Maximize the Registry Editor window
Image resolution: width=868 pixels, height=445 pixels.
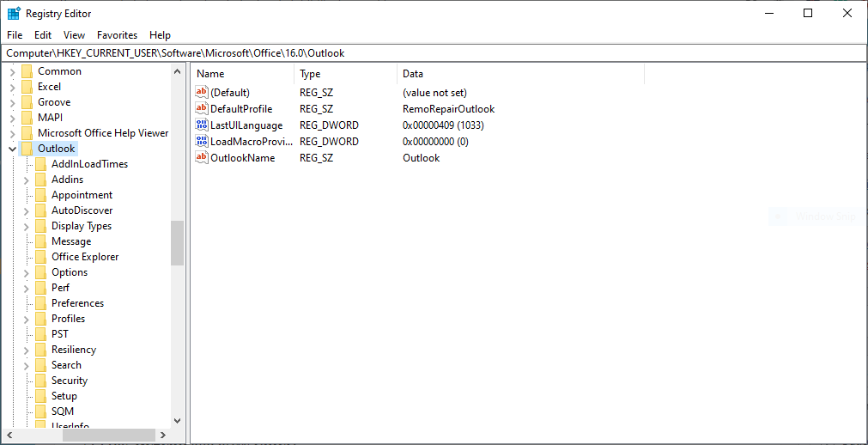808,13
